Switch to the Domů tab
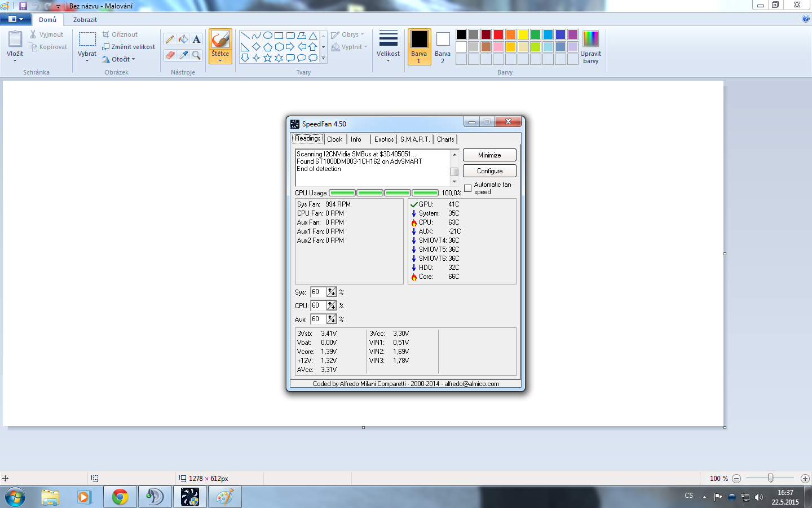 click(47, 20)
